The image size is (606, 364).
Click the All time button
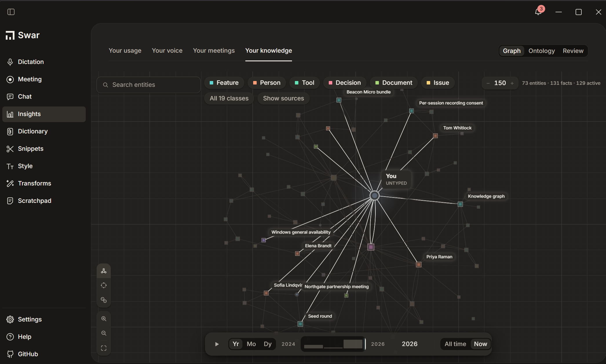(455, 344)
